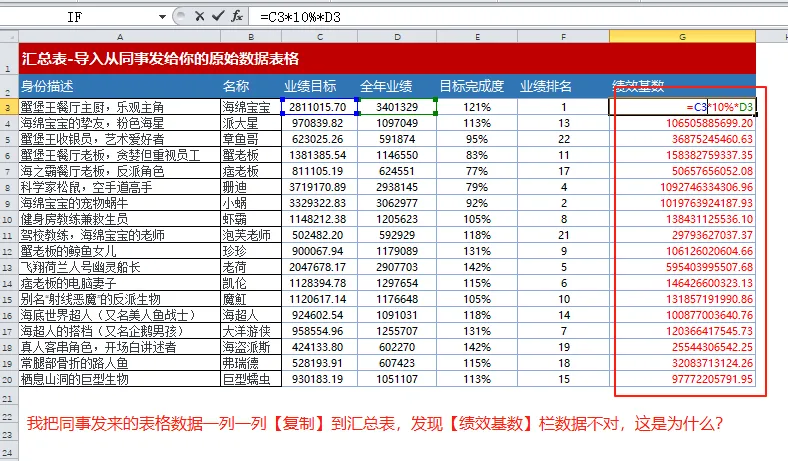Click the 业绩目标 header cell
This screenshot has width=788, height=461.
coord(320,86)
